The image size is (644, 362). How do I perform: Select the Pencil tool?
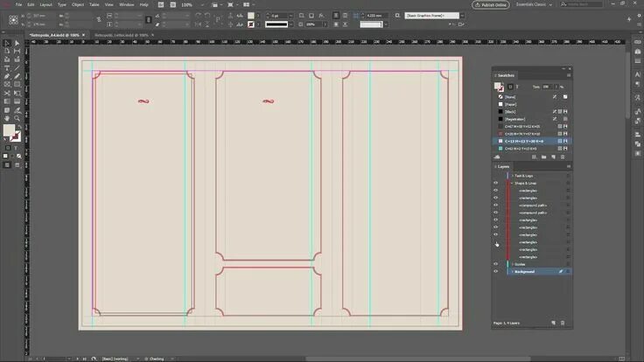pyautogui.click(x=17, y=76)
